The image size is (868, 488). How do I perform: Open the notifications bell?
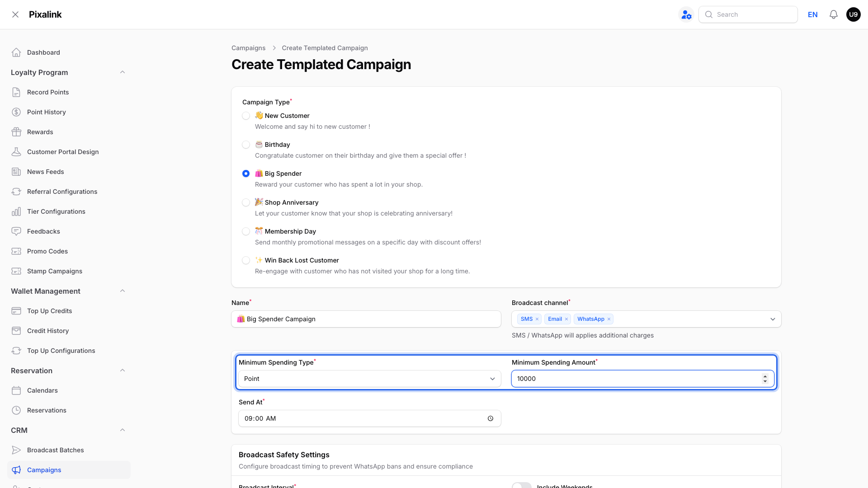(834, 14)
